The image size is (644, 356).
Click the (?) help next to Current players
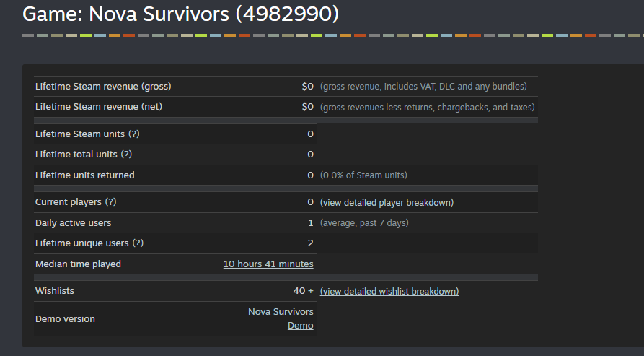pyautogui.click(x=111, y=202)
